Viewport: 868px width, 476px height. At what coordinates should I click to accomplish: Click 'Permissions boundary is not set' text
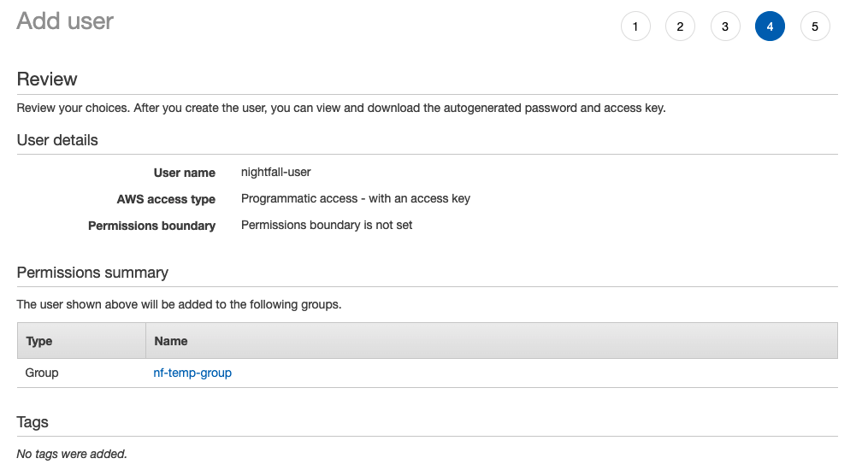tap(327, 226)
